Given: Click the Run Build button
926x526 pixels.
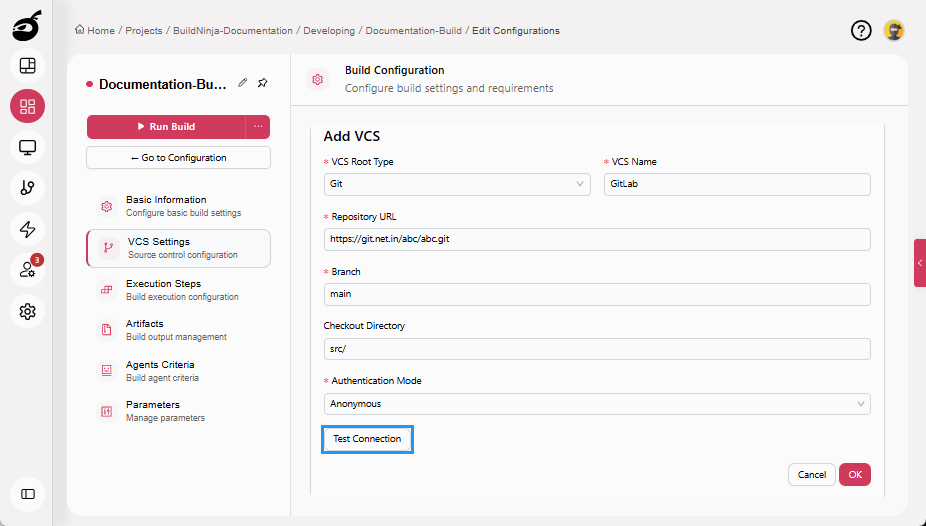Looking at the screenshot, I should [x=166, y=126].
